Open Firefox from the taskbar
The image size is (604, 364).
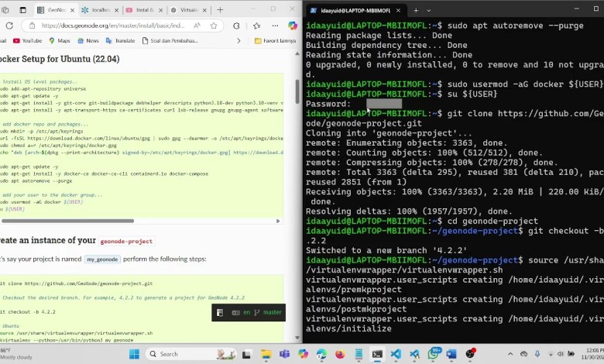click(340, 354)
